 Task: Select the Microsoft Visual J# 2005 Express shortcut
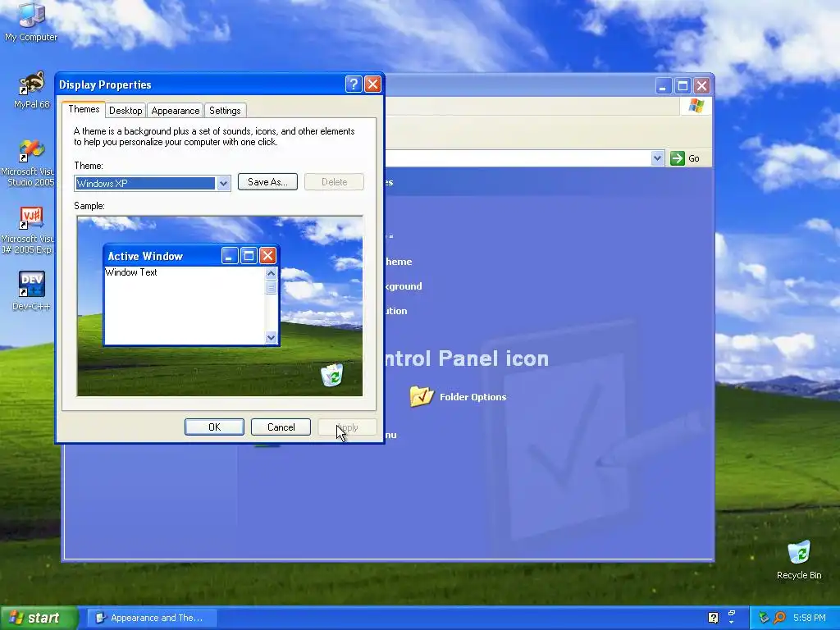pos(30,231)
